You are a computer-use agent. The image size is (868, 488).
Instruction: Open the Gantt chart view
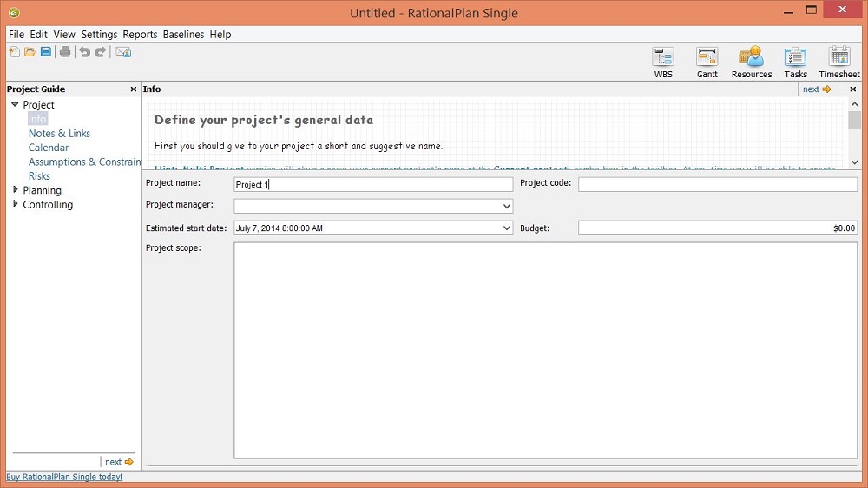(707, 62)
